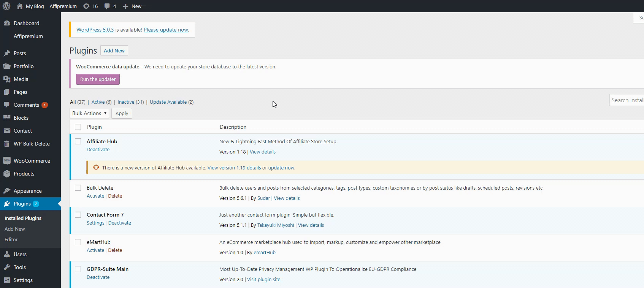This screenshot has height=288, width=644.
Task: Click the Appearance paintbrush icon
Action: coord(7,191)
